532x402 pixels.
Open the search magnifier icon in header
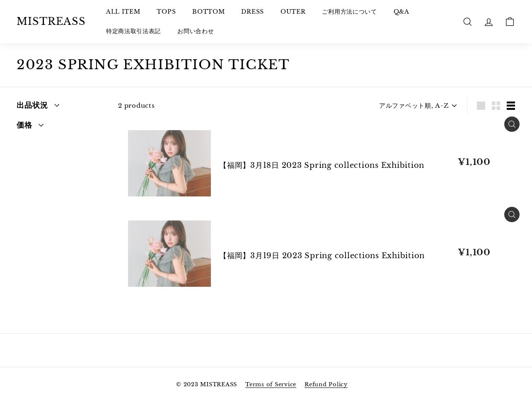(x=467, y=22)
